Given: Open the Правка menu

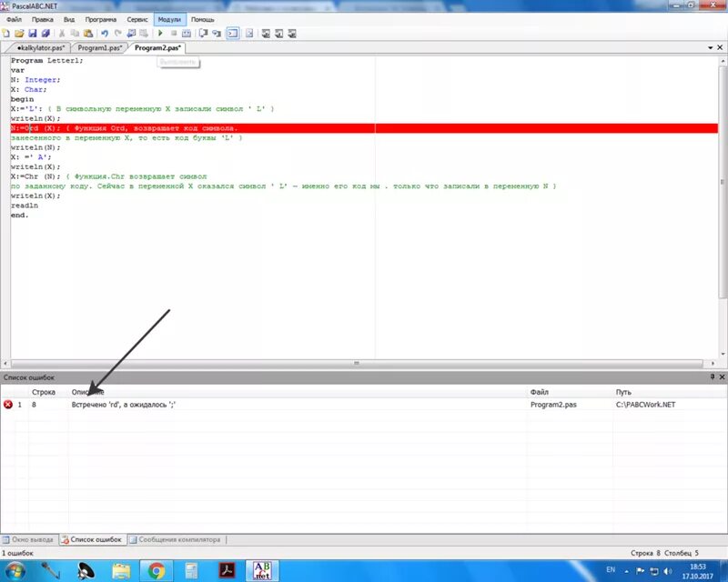Looking at the screenshot, I should (42, 19).
